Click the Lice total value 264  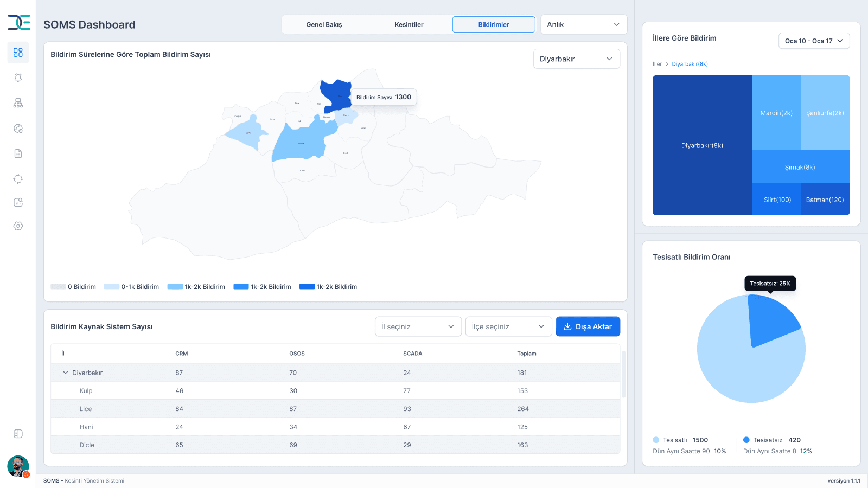tap(523, 409)
